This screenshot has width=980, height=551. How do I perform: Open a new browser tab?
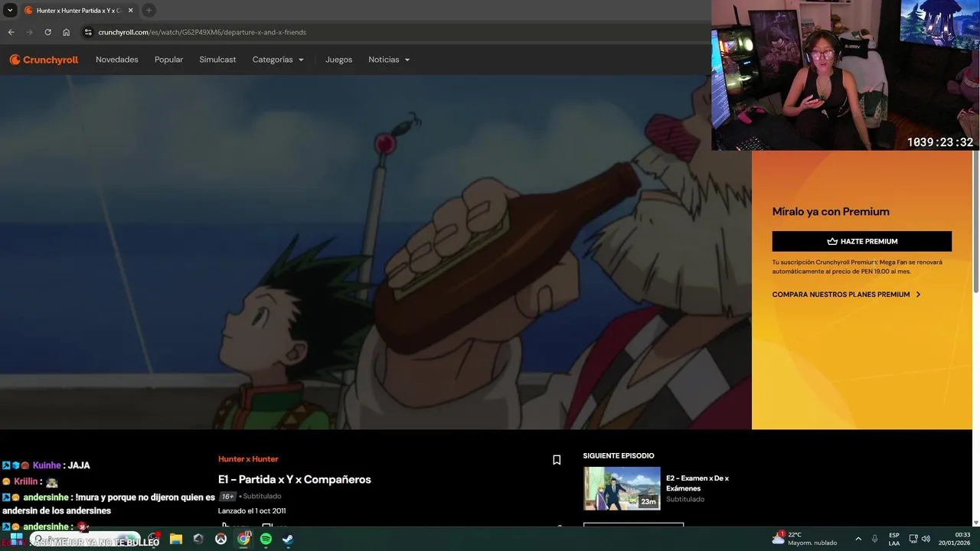point(149,10)
